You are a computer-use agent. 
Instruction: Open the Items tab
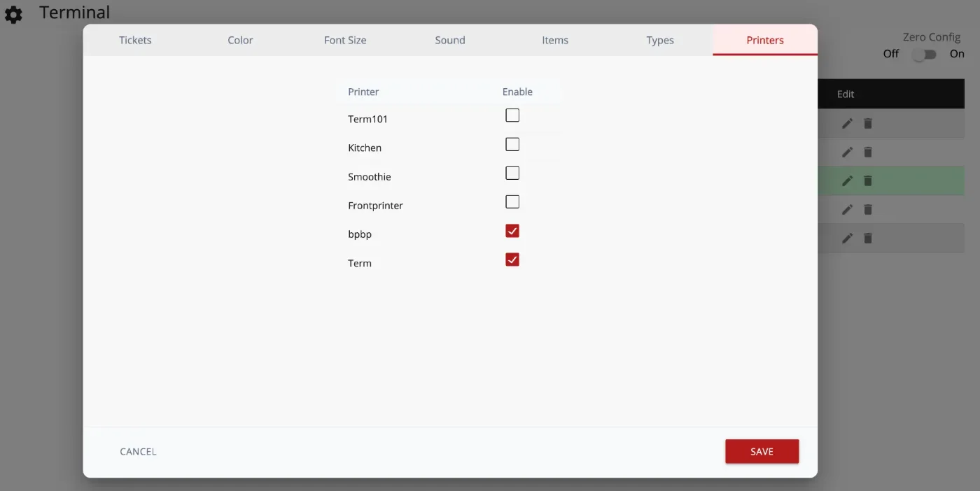555,40
